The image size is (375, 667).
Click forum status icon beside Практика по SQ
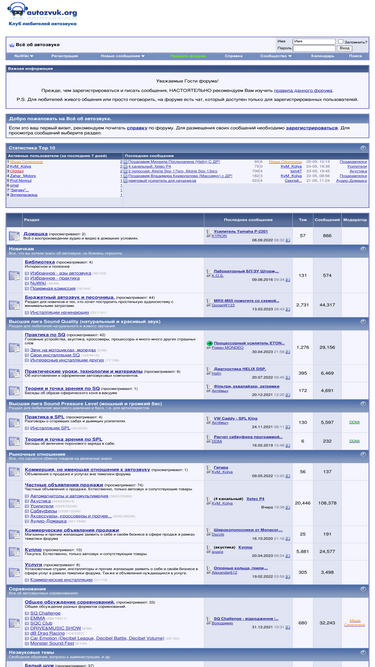click(x=14, y=348)
